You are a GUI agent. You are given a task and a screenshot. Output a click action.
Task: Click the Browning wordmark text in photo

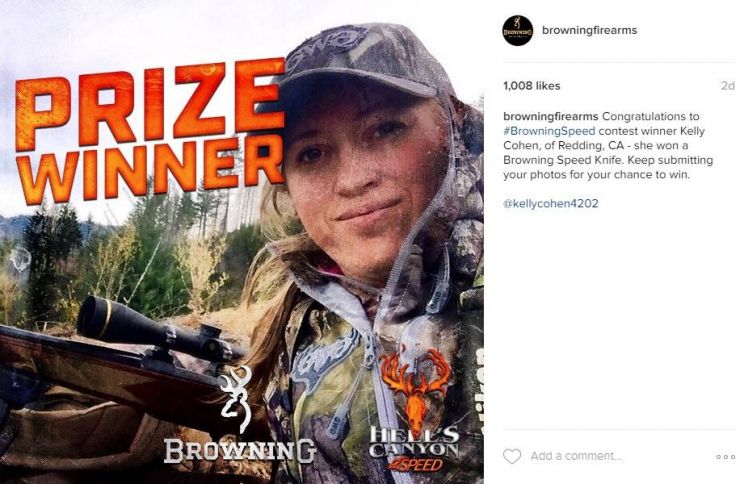click(240, 451)
